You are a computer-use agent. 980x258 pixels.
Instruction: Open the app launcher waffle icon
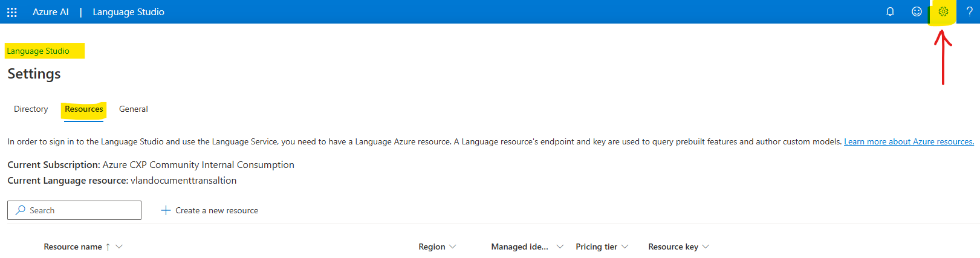pyautogui.click(x=11, y=12)
